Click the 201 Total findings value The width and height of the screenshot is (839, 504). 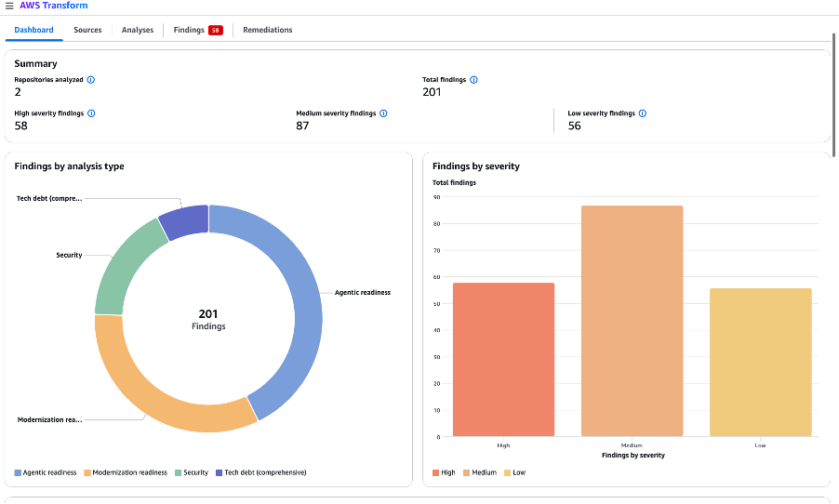coord(432,92)
